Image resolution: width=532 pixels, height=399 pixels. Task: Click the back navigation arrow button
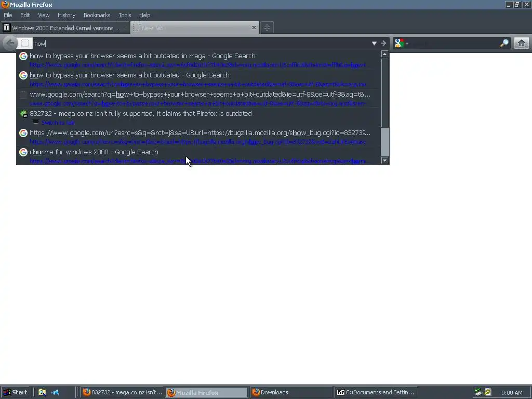coord(10,43)
